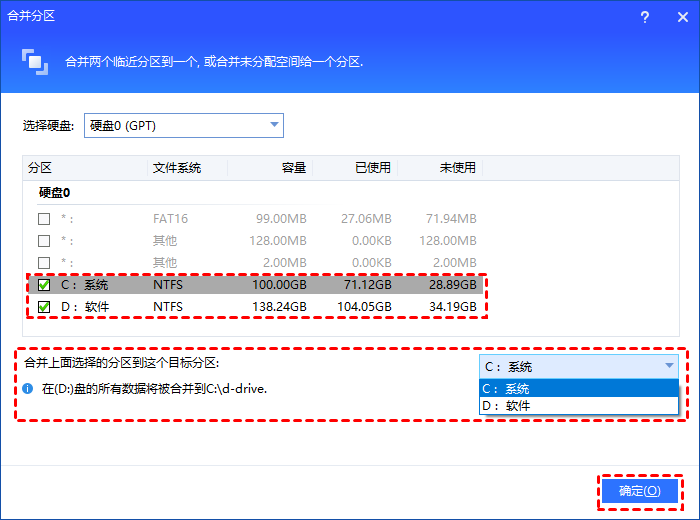This screenshot has height=520, width=700.
Task: Click the 分区 column header
Action: coord(40,167)
